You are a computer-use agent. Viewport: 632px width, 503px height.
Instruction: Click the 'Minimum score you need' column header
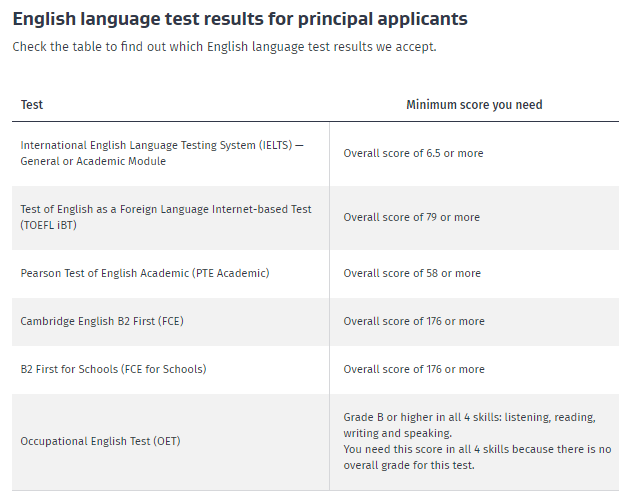(474, 105)
